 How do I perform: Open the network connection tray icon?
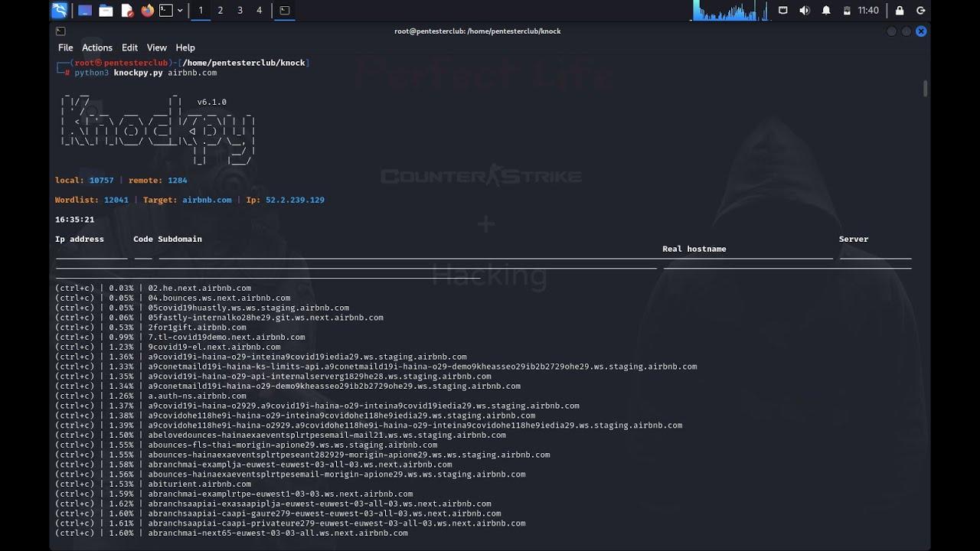pyautogui.click(x=782, y=11)
